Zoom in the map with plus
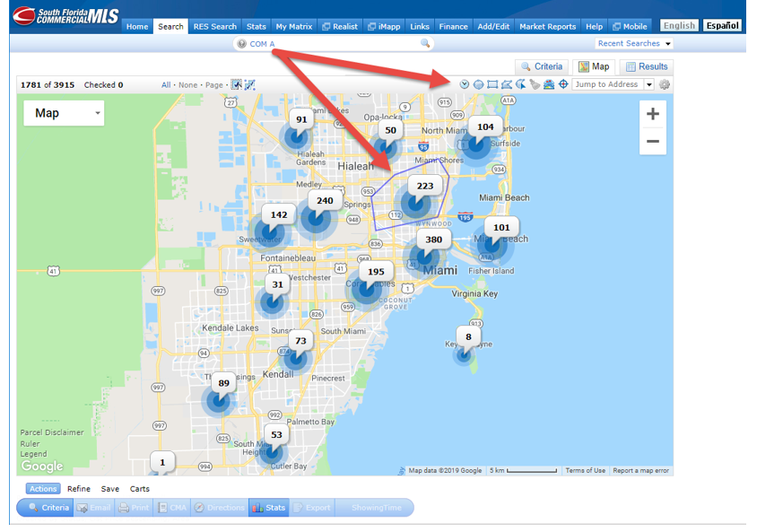Viewport: 757px width, 532px height. [653, 114]
